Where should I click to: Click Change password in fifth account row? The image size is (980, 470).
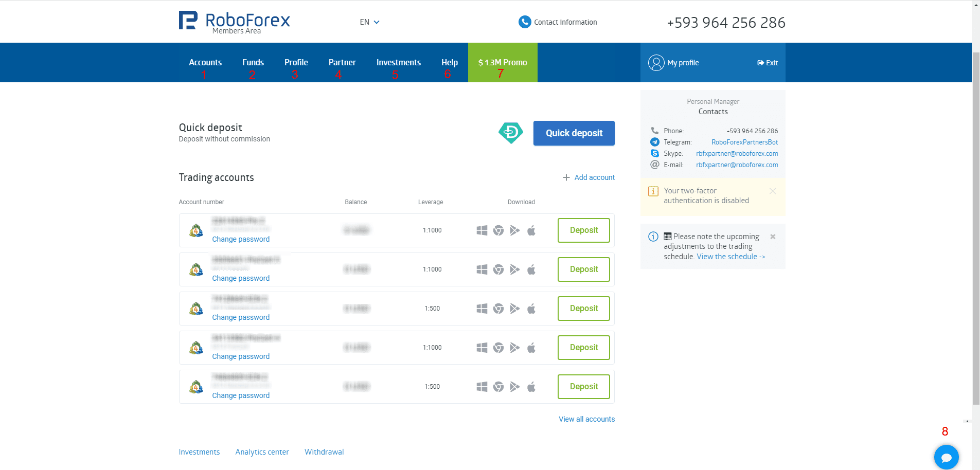[x=241, y=395]
